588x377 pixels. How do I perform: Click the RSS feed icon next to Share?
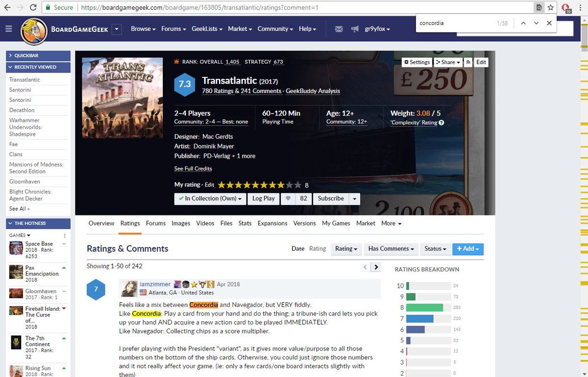(468, 62)
